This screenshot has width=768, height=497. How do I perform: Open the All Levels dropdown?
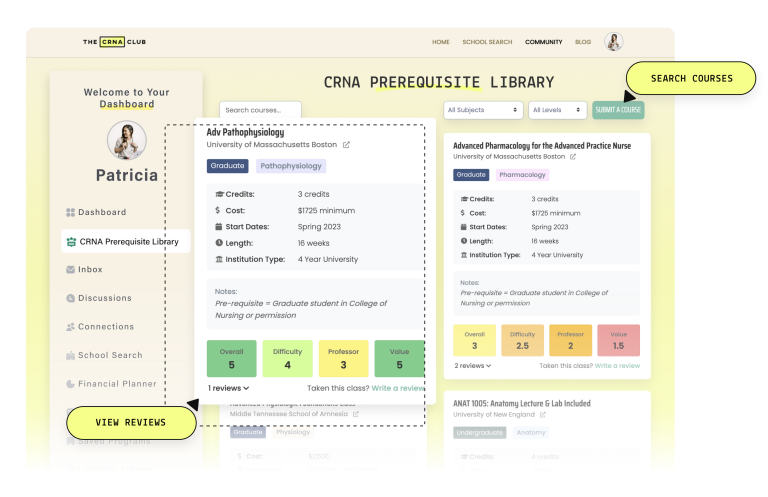557,110
